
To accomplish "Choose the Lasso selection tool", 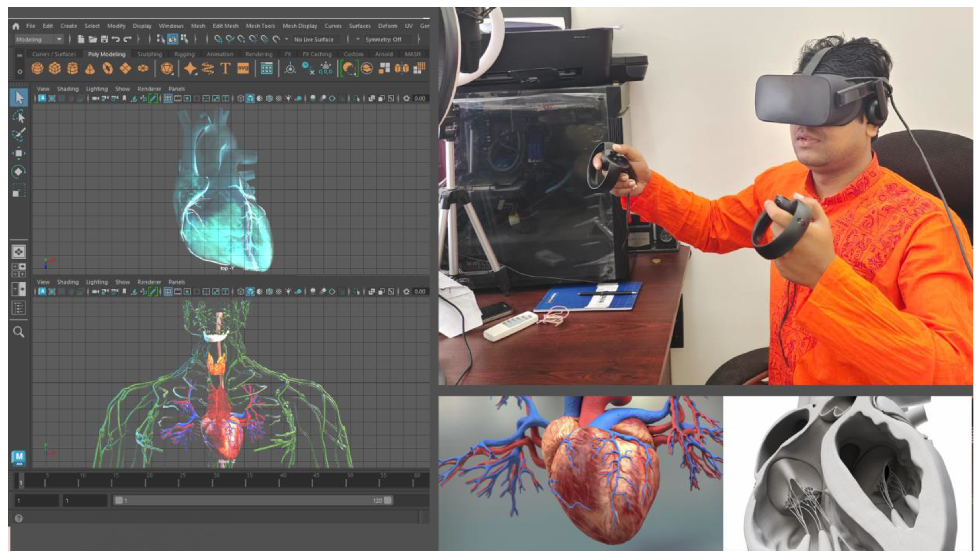I will pyautogui.click(x=19, y=116).
